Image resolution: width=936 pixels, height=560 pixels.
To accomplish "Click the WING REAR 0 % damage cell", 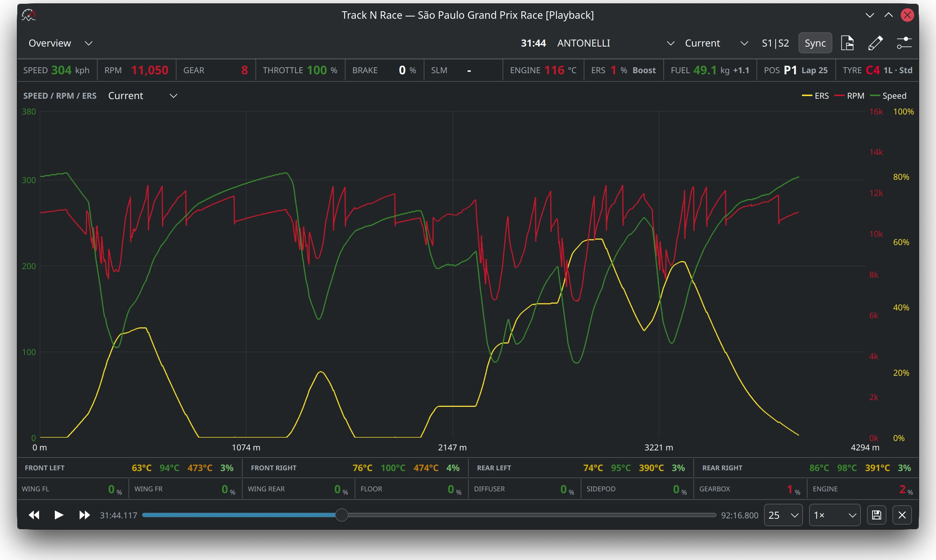I will coord(298,489).
